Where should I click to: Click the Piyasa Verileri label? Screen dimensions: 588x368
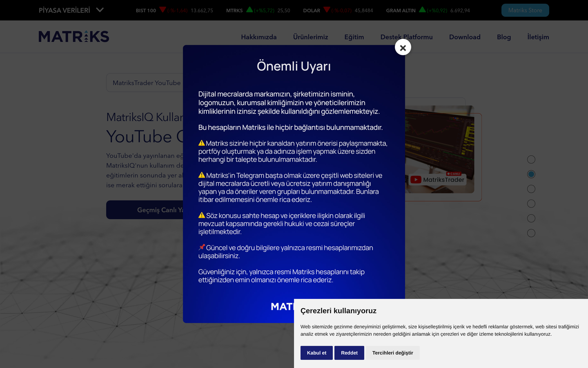[65, 10]
